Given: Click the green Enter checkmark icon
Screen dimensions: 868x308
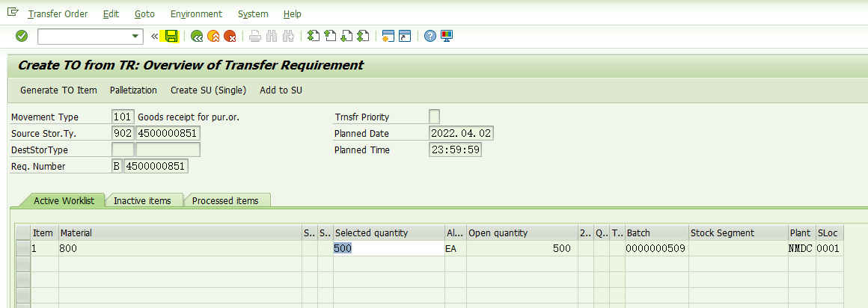Looking at the screenshot, I should pyautogui.click(x=22, y=36).
